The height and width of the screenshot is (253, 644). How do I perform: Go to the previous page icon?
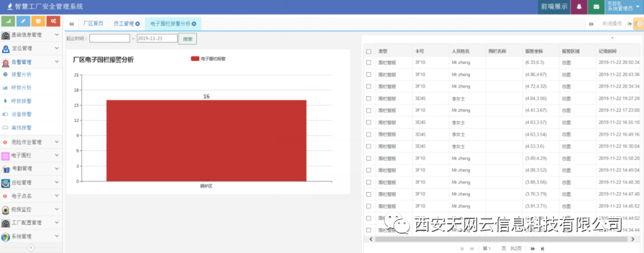[x=472, y=248]
